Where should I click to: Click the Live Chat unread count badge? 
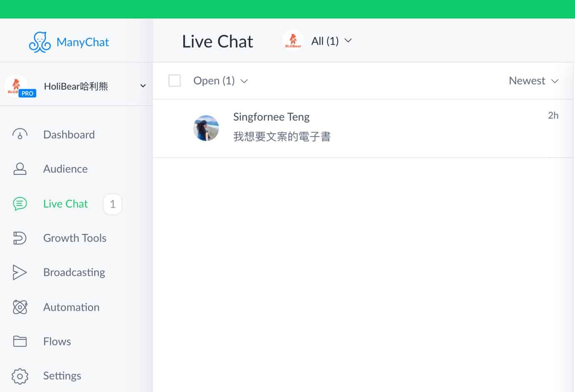pos(112,204)
